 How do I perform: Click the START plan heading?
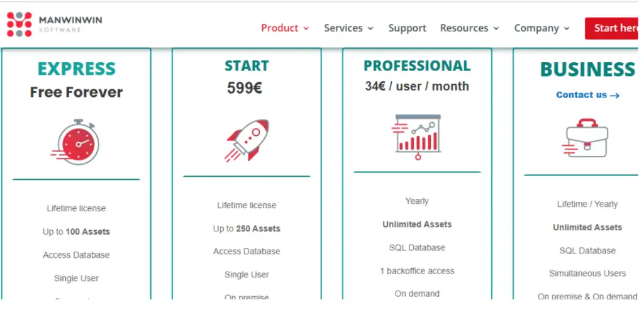(247, 65)
